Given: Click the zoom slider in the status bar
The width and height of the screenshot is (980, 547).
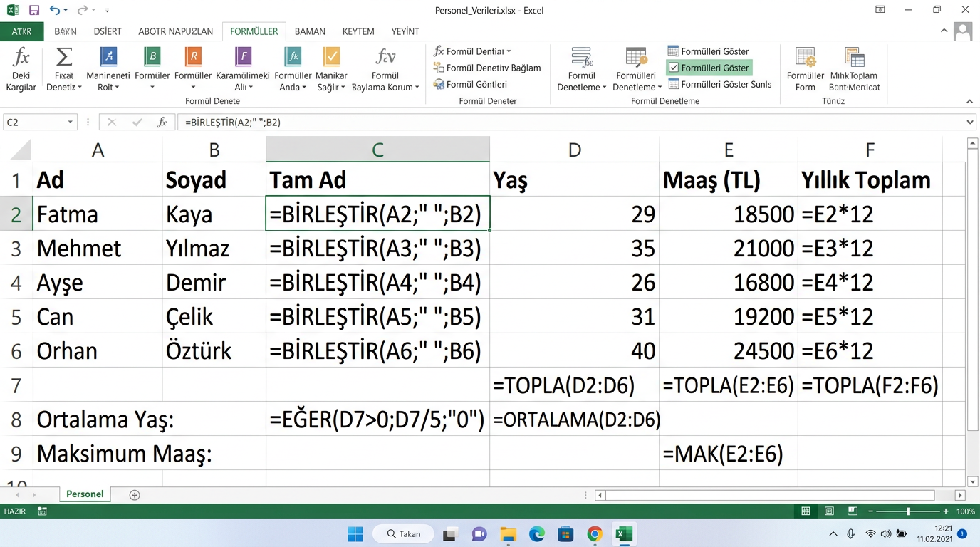Looking at the screenshot, I should pos(908,511).
